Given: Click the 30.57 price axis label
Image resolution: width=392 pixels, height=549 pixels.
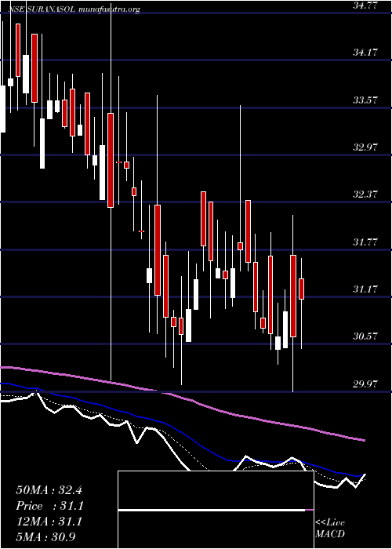Looking at the screenshot, I should pyautogui.click(x=366, y=336).
